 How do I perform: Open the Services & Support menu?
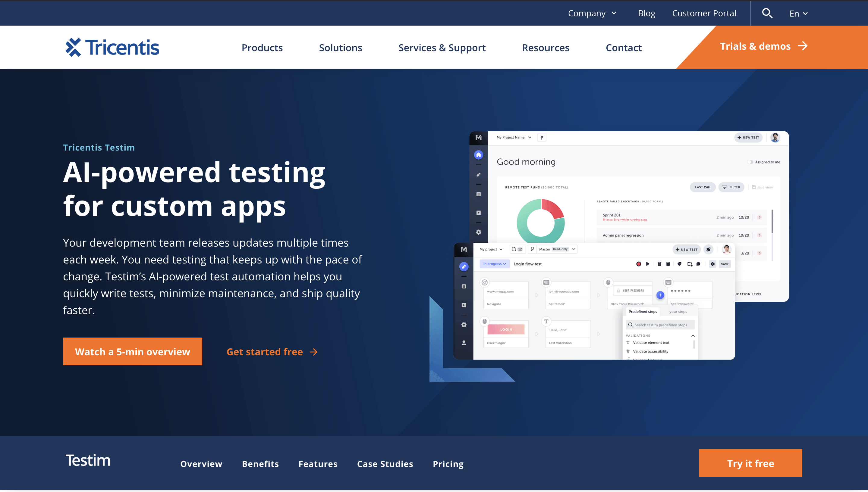coord(442,48)
